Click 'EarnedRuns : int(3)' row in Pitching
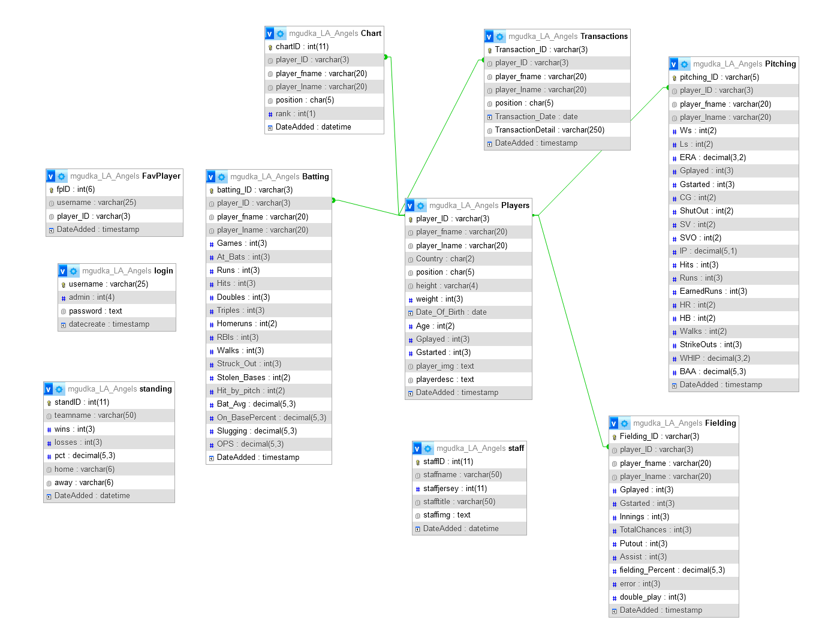Screen dimensions: 840x638 [734, 291]
